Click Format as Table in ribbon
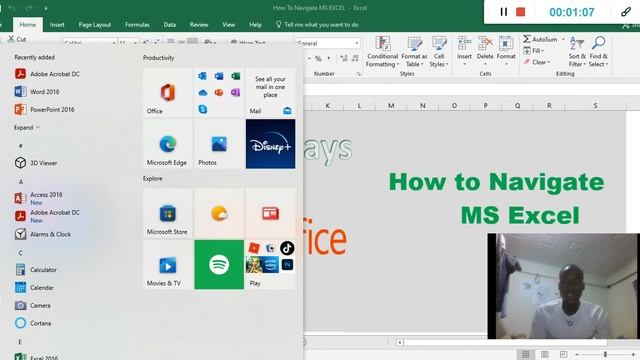 [x=414, y=52]
